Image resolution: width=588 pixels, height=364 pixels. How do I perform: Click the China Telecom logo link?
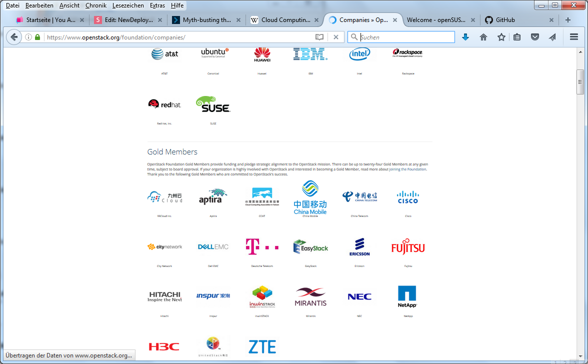click(359, 196)
